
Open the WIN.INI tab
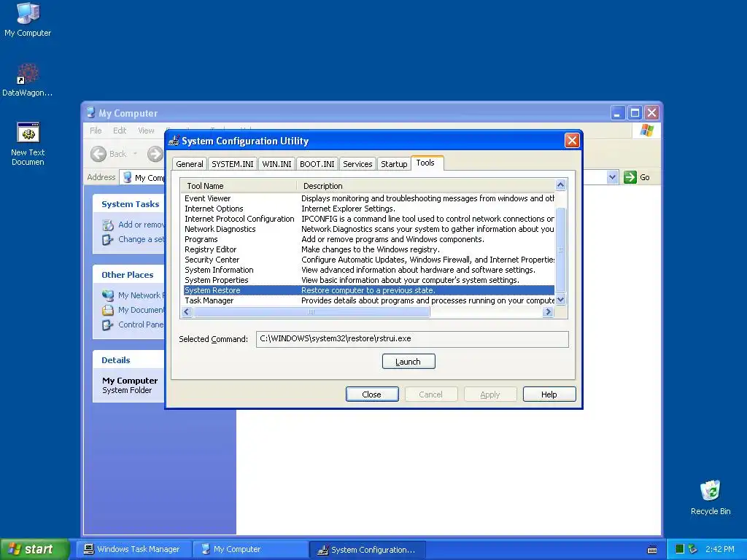click(x=276, y=164)
